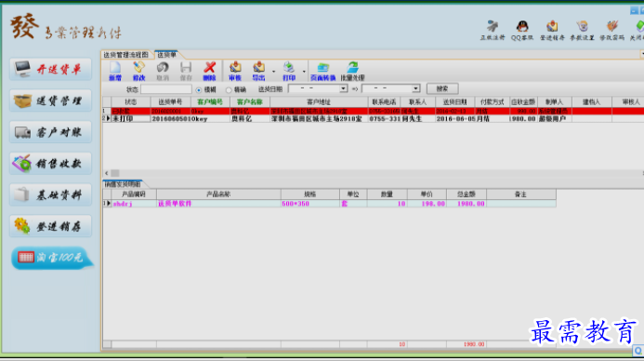Click the 登进销存 top icon
This screenshot has width=644, height=361.
(x=552, y=31)
